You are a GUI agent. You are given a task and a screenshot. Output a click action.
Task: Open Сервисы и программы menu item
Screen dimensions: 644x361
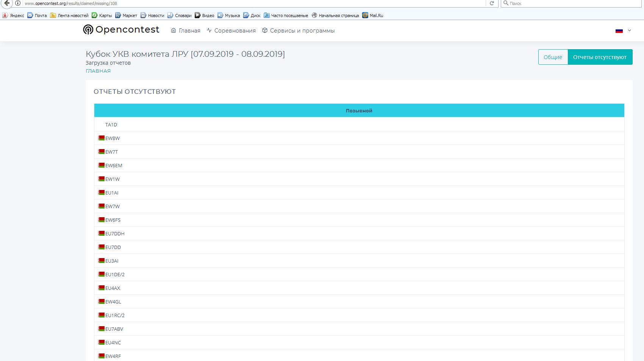[x=299, y=31]
